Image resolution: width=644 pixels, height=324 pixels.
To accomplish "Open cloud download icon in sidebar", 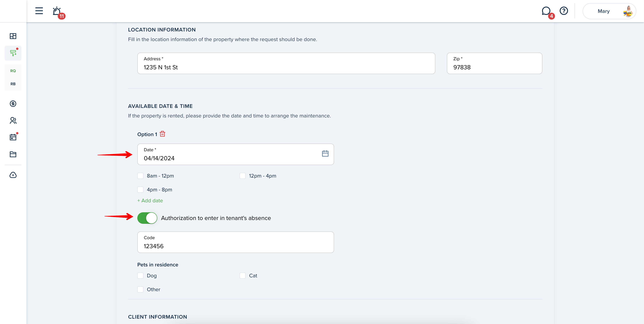I will click(13, 175).
